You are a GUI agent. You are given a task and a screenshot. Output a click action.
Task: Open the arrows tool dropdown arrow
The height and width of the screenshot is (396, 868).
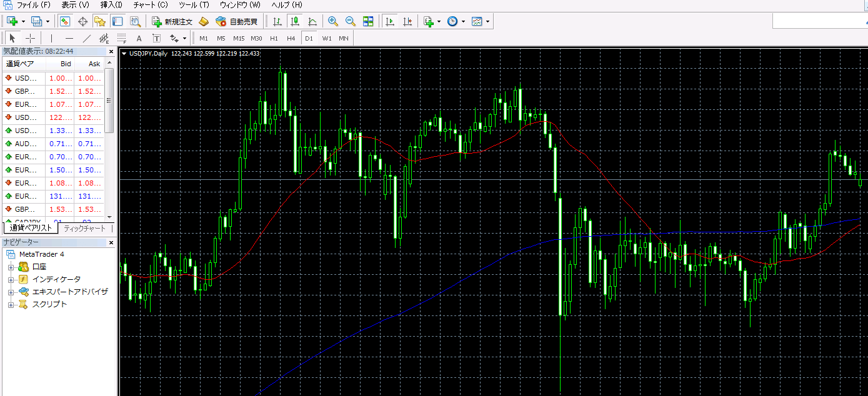[185, 38]
